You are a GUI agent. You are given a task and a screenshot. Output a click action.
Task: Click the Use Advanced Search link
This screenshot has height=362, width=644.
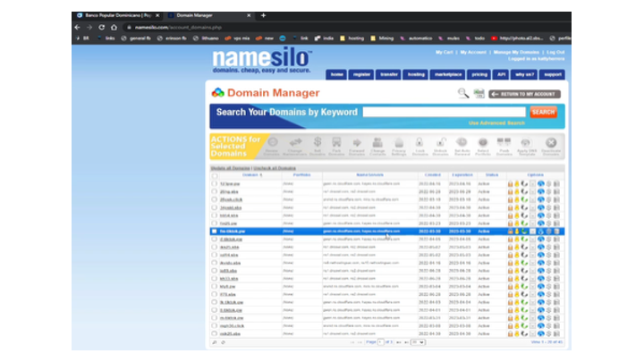coord(496,122)
